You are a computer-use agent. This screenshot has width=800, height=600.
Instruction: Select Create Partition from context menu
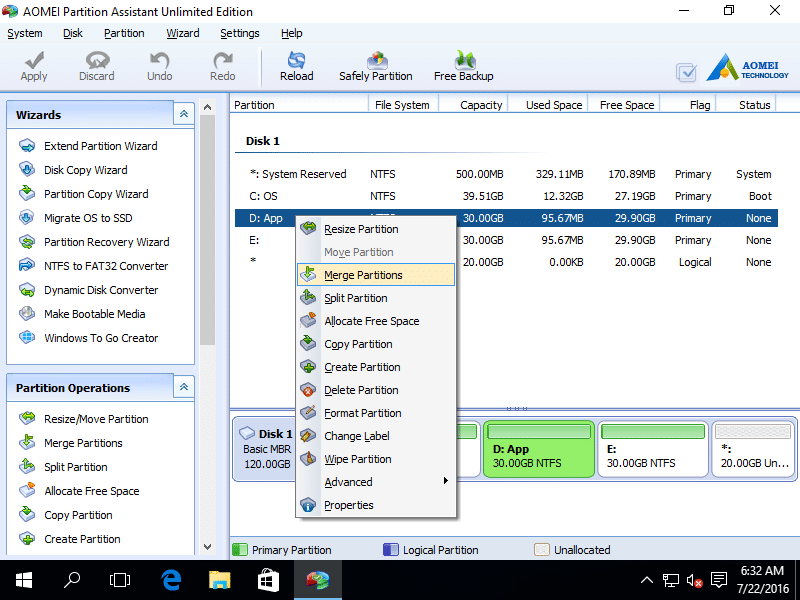coord(376,367)
